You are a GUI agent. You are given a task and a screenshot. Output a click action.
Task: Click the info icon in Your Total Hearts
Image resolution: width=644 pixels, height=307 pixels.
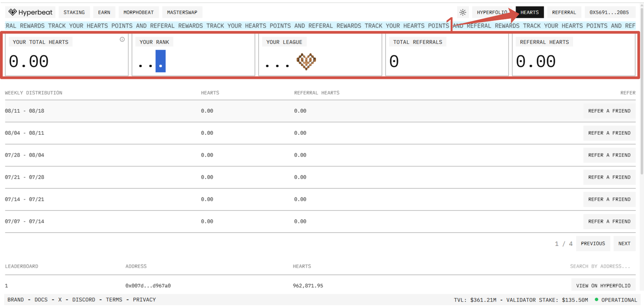click(x=122, y=39)
